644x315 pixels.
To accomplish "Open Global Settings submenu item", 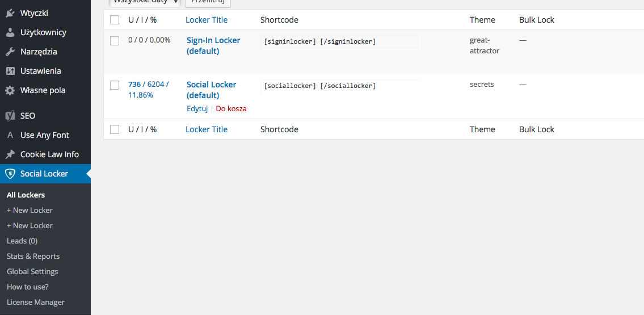I will pos(32,271).
